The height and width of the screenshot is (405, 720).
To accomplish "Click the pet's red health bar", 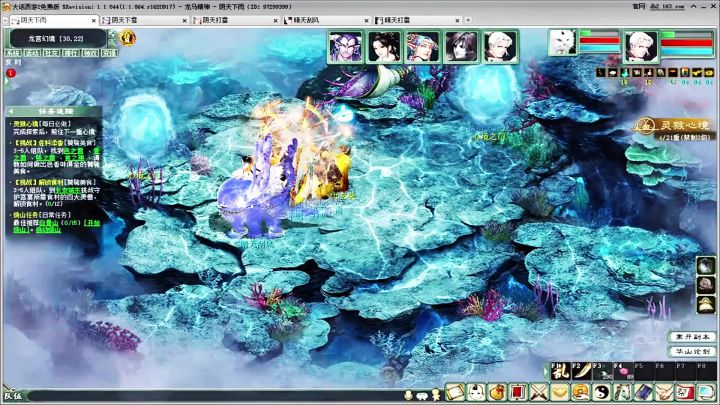I will point(600,40).
